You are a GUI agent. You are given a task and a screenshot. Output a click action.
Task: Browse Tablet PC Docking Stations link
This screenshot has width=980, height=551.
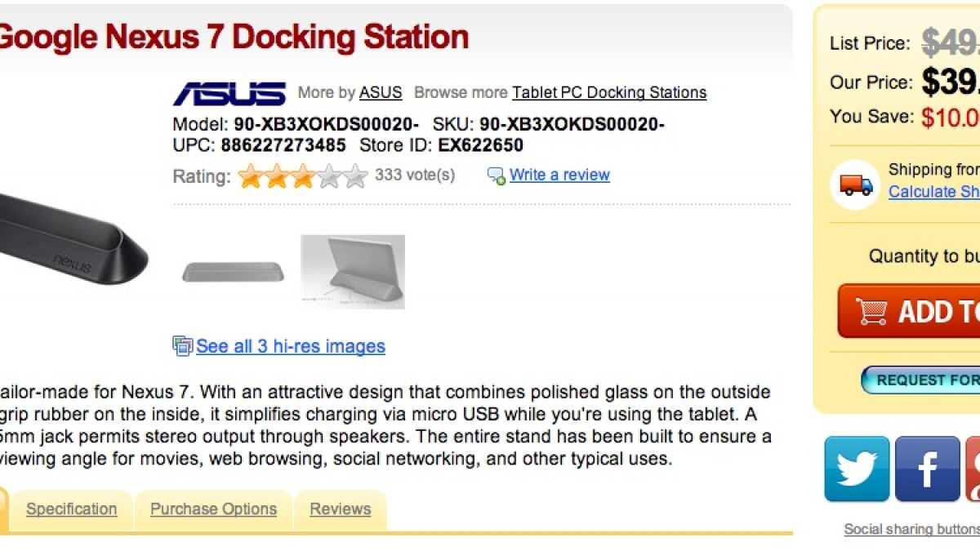609,92
